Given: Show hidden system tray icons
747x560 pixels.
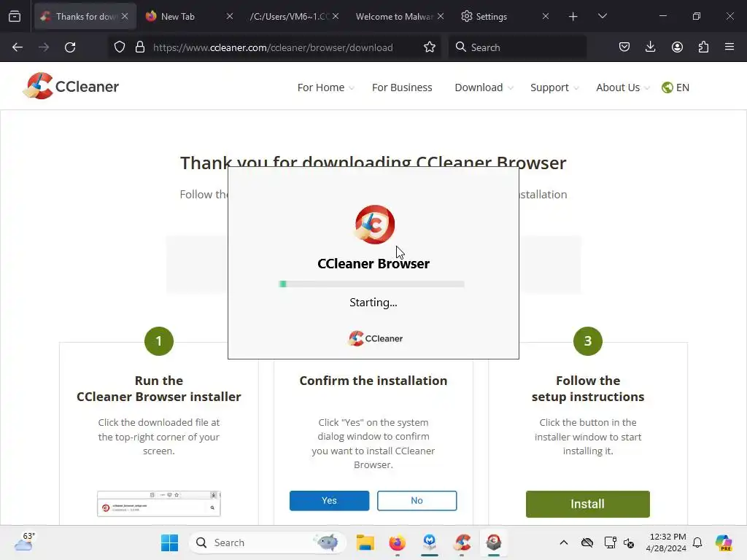Looking at the screenshot, I should pyautogui.click(x=564, y=542).
